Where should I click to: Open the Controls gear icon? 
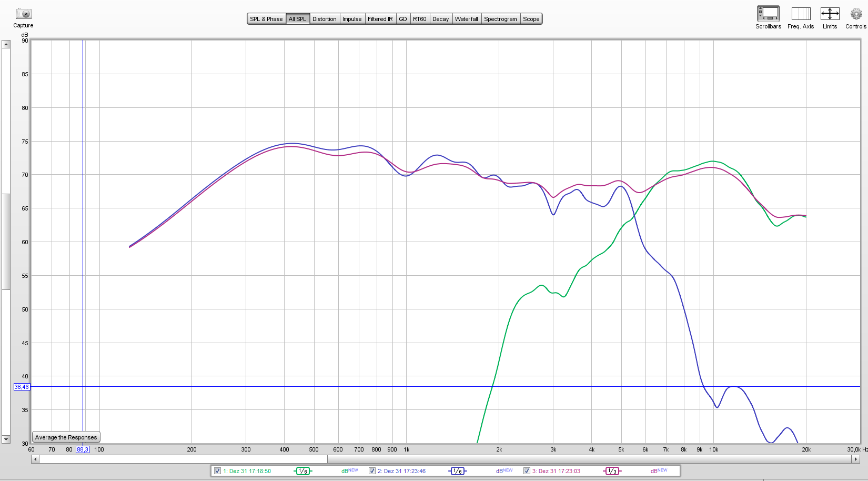point(856,14)
